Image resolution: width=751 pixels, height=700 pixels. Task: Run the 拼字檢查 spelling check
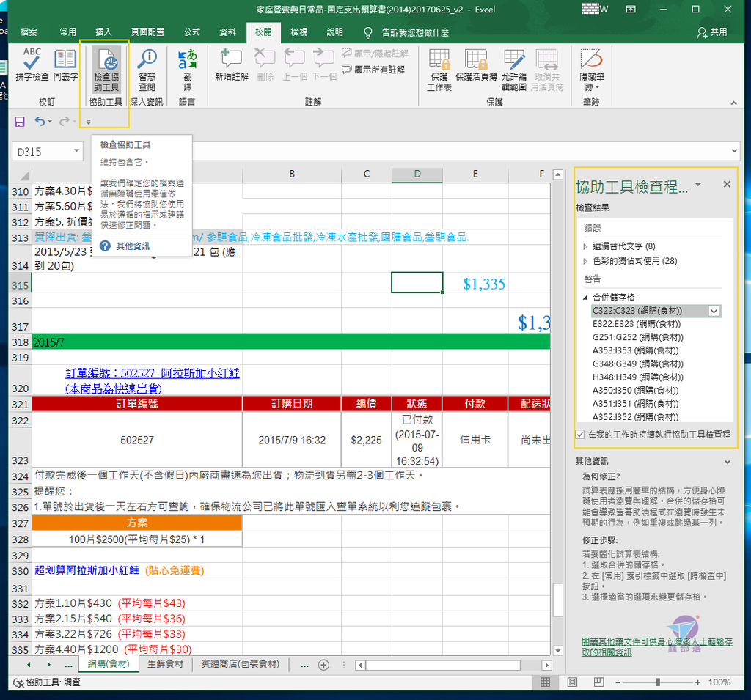(x=32, y=65)
